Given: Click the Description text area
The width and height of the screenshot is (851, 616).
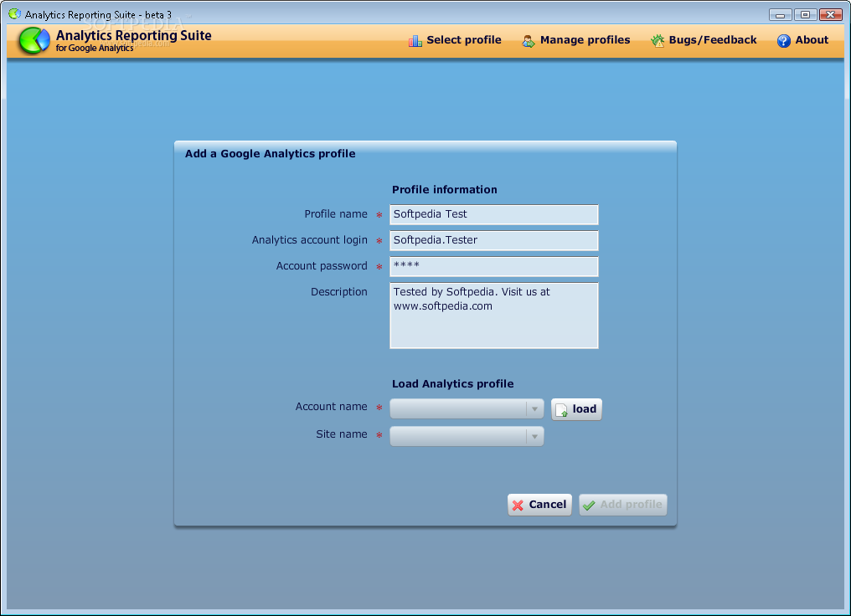Looking at the screenshot, I should 494,316.
